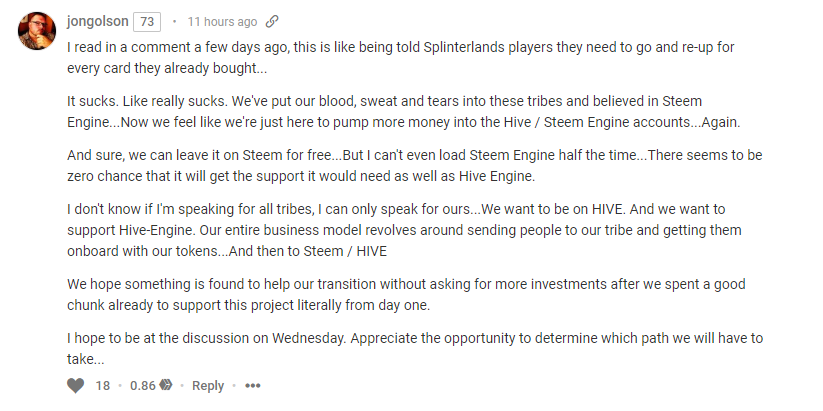Show the voters list from count 18
The image size is (823, 411).
pyautogui.click(x=103, y=386)
